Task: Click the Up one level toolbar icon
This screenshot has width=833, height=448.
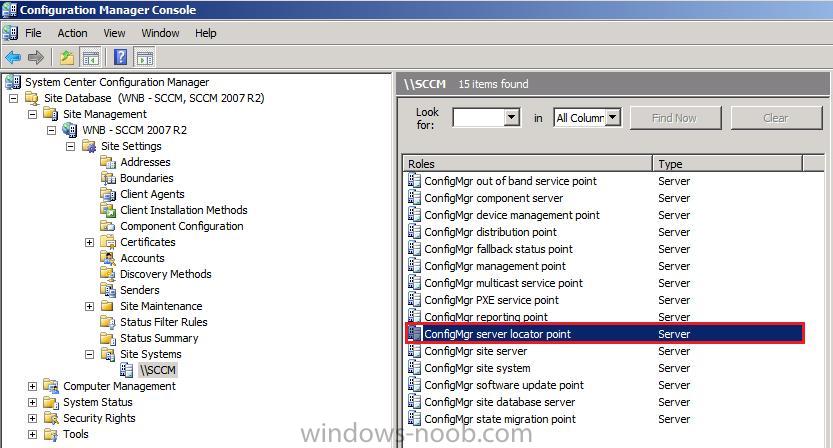Action: click(x=67, y=57)
